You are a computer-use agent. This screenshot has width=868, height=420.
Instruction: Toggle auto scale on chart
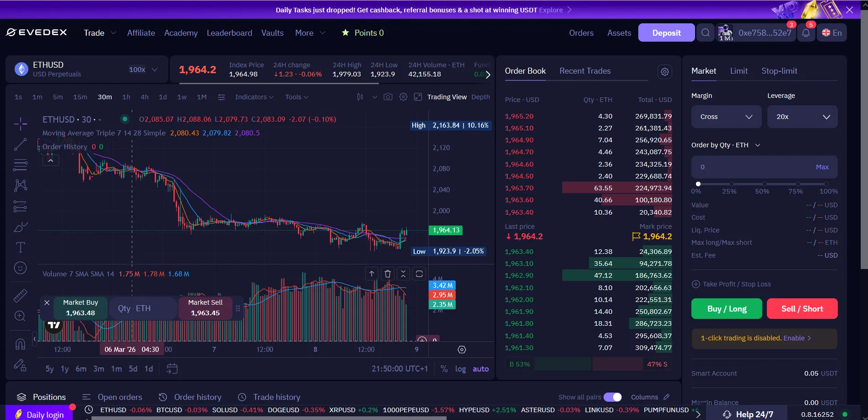[480, 369]
